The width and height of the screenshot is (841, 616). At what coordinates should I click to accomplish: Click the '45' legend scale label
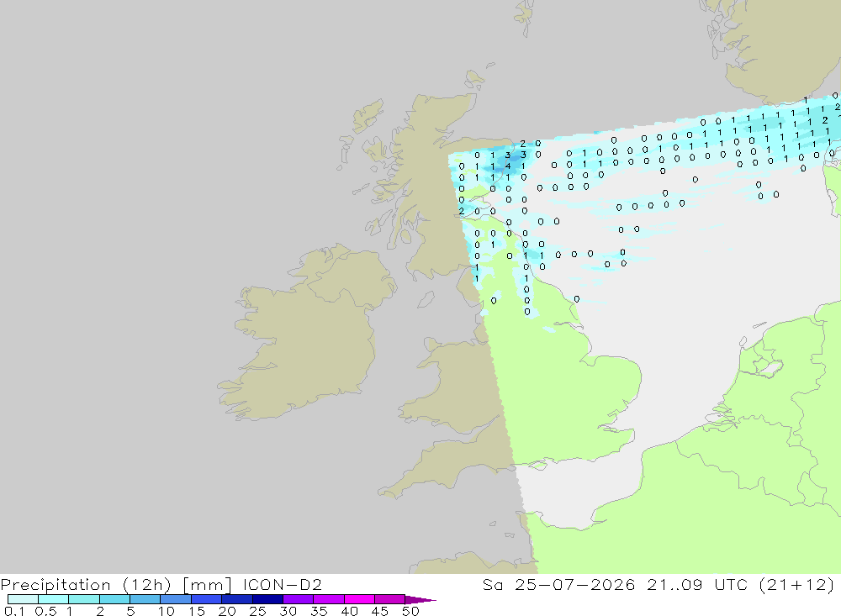380,611
